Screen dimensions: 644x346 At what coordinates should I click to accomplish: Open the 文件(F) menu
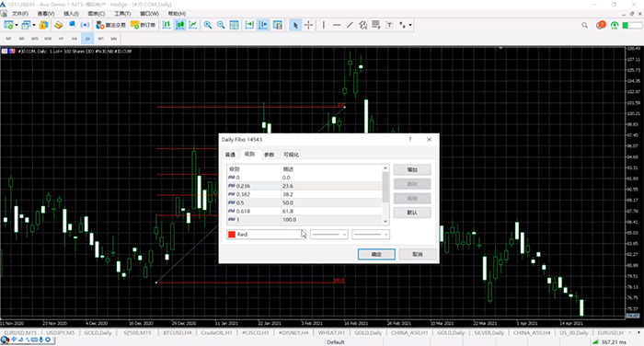[20, 14]
